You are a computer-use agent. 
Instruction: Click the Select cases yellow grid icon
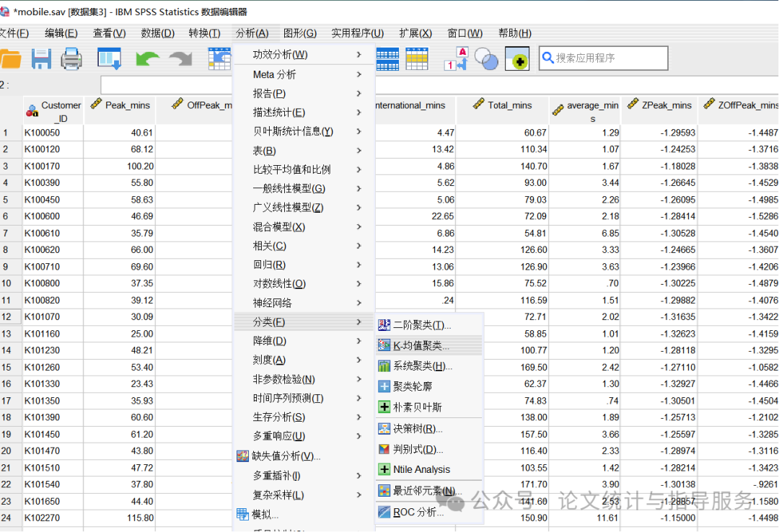click(417, 58)
